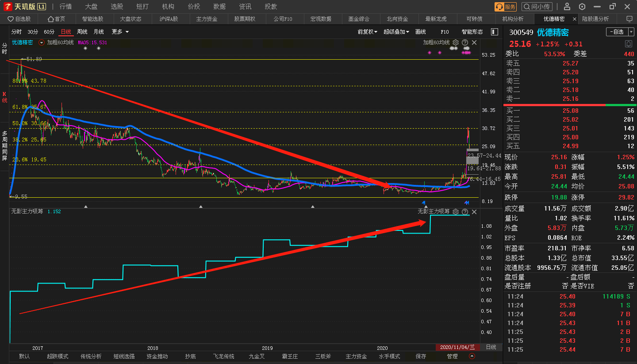Open the 行情 menu
637x364 pixels.
(x=65, y=7)
